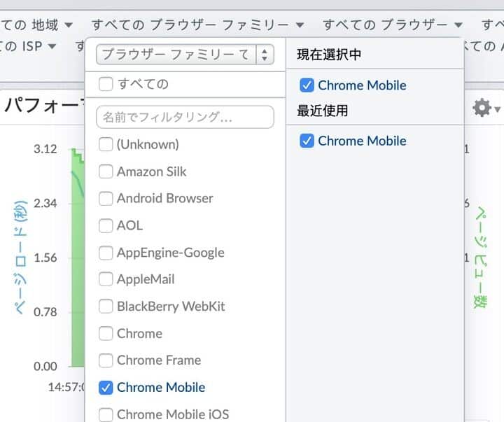Uncheck Chrome Mobile in the browser list
504x422 pixels.
(x=106, y=388)
